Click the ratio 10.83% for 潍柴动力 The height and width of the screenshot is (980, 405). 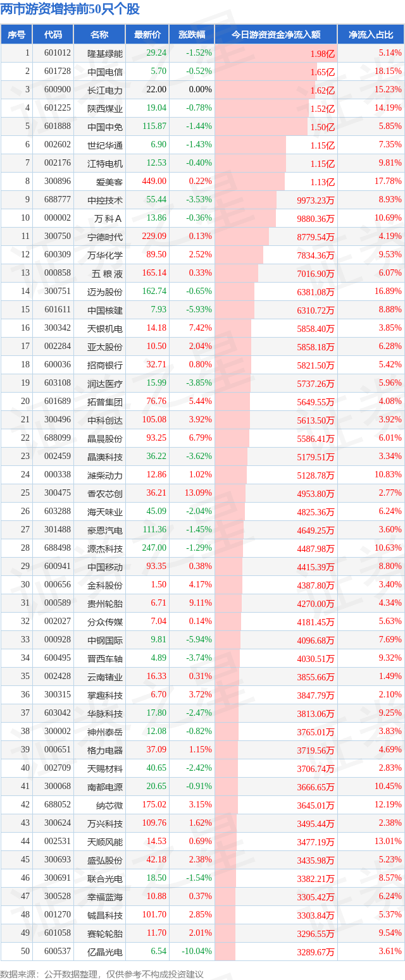click(388, 475)
